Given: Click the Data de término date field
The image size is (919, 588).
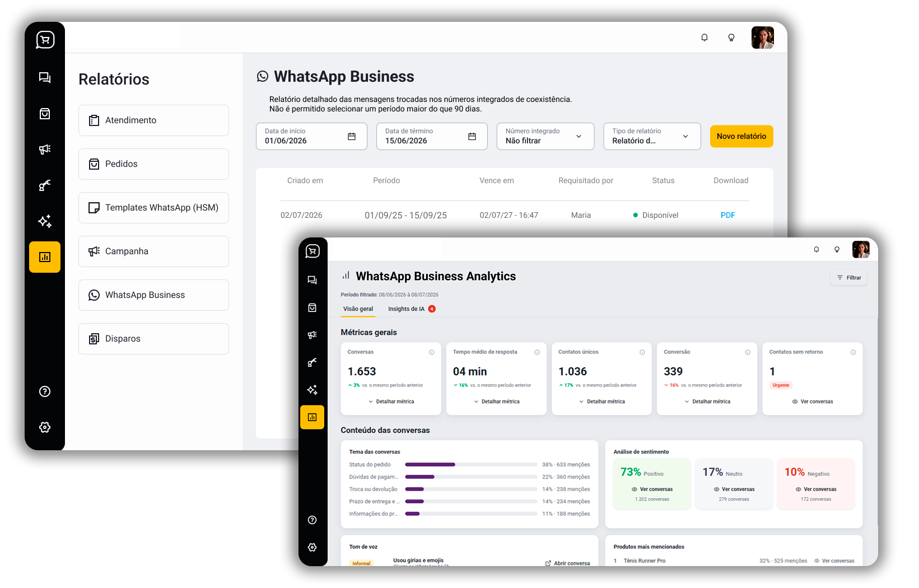Looking at the screenshot, I should (x=432, y=136).
